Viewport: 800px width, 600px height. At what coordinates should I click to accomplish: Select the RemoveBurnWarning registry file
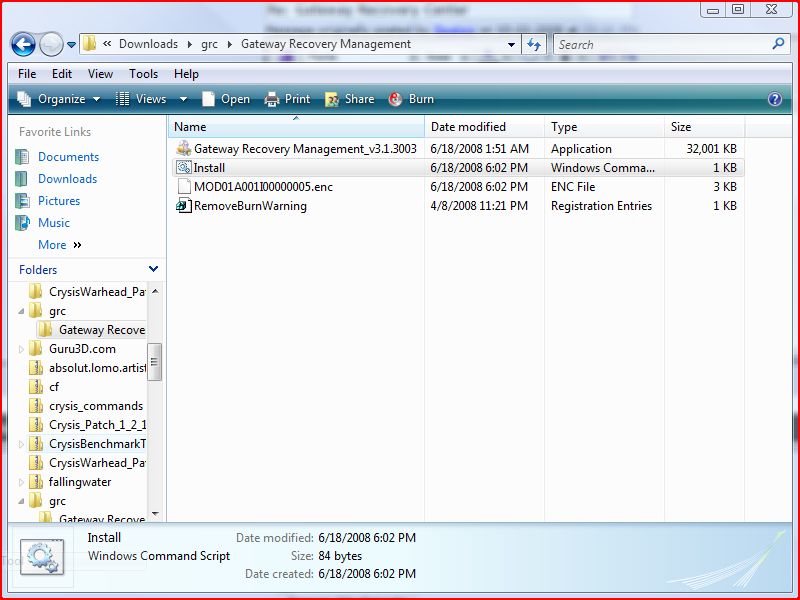241,206
